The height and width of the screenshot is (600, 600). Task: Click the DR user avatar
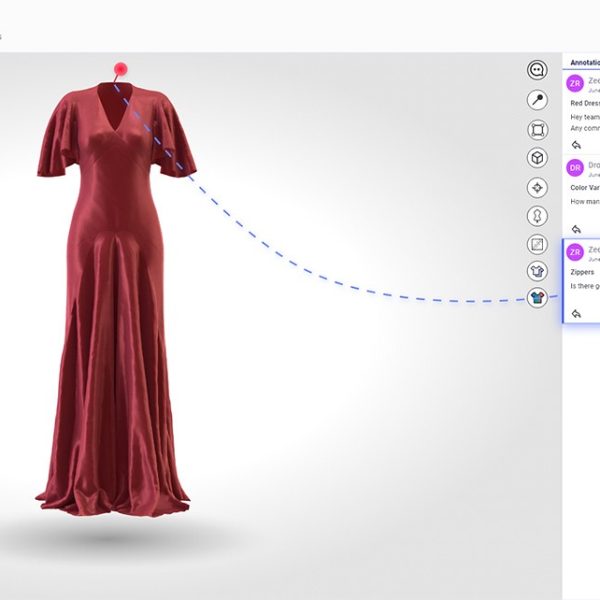(575, 167)
